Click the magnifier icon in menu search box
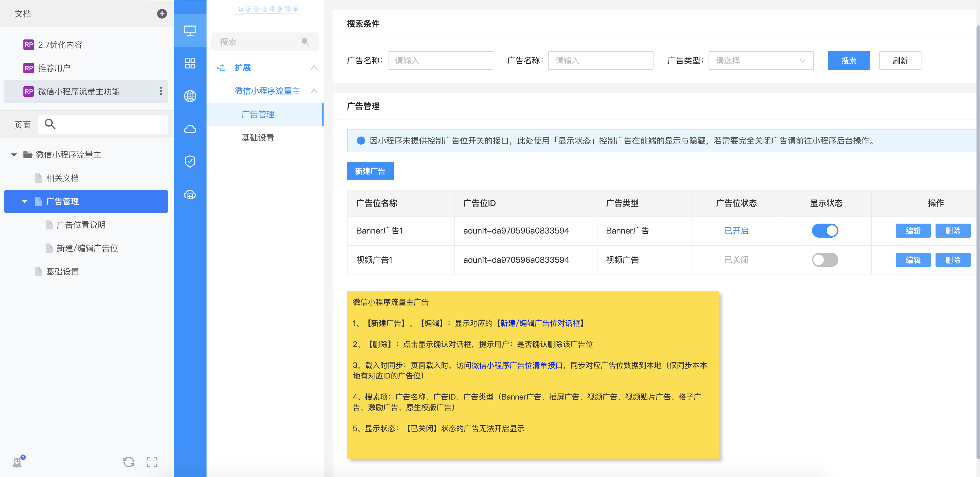This screenshot has height=477, width=980. pyautogui.click(x=305, y=42)
